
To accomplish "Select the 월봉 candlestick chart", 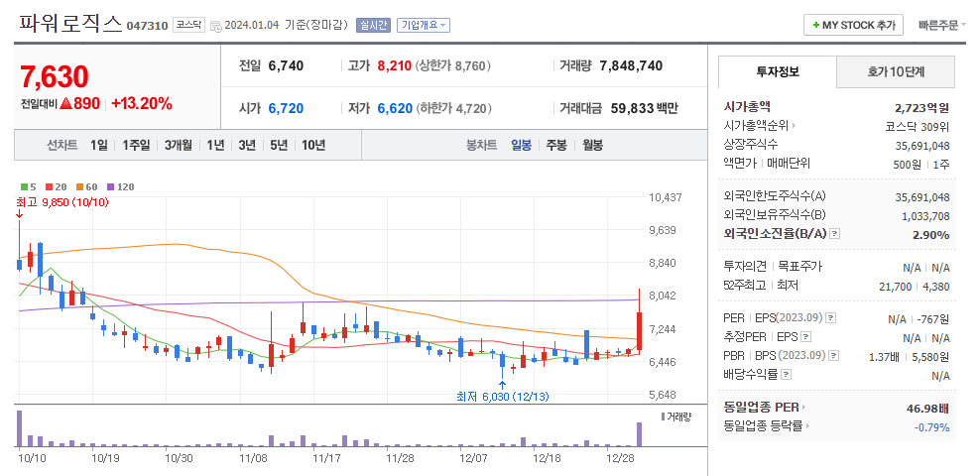I will 592,145.
